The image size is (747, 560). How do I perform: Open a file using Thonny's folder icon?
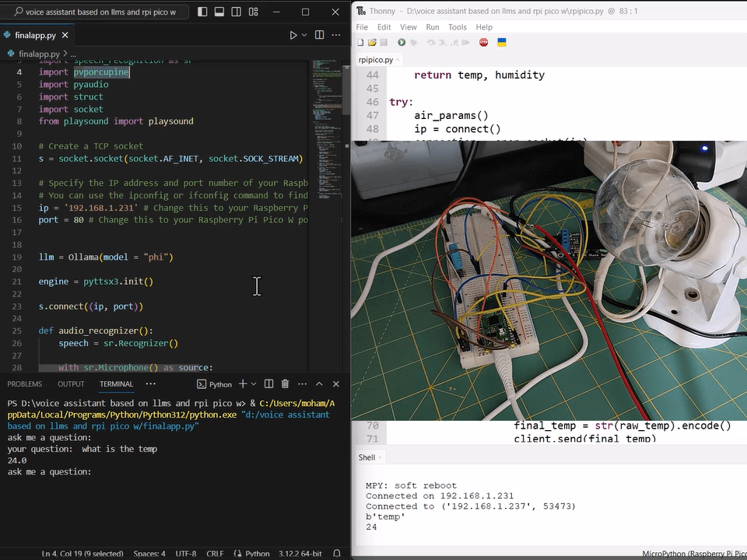371,42
